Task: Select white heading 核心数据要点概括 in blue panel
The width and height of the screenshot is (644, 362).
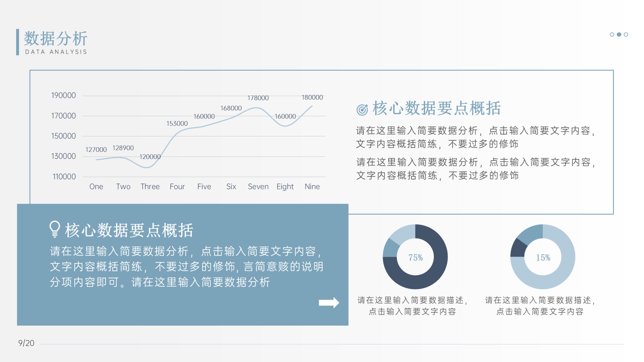Action: pos(129,230)
